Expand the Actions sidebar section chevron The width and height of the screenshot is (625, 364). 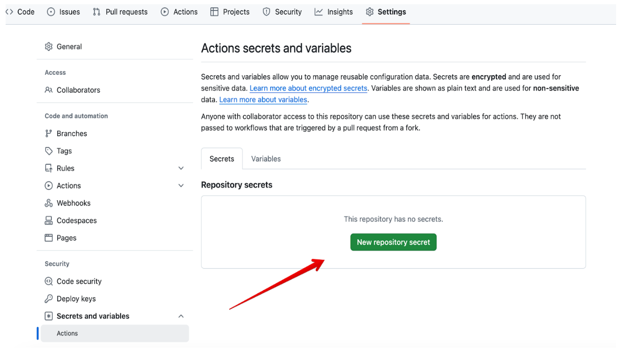181,186
